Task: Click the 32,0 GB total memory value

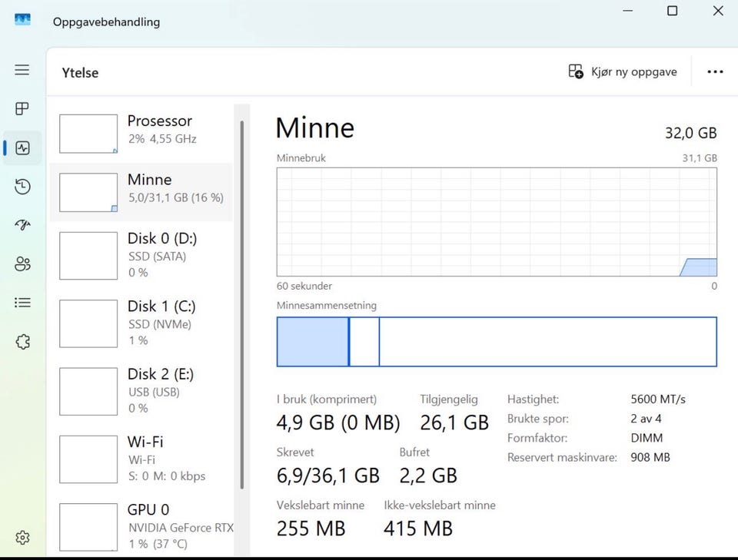Action: pos(690,133)
